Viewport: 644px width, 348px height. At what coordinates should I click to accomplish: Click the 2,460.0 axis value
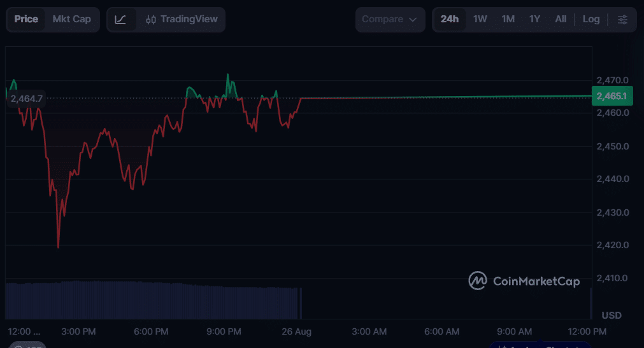(612, 113)
